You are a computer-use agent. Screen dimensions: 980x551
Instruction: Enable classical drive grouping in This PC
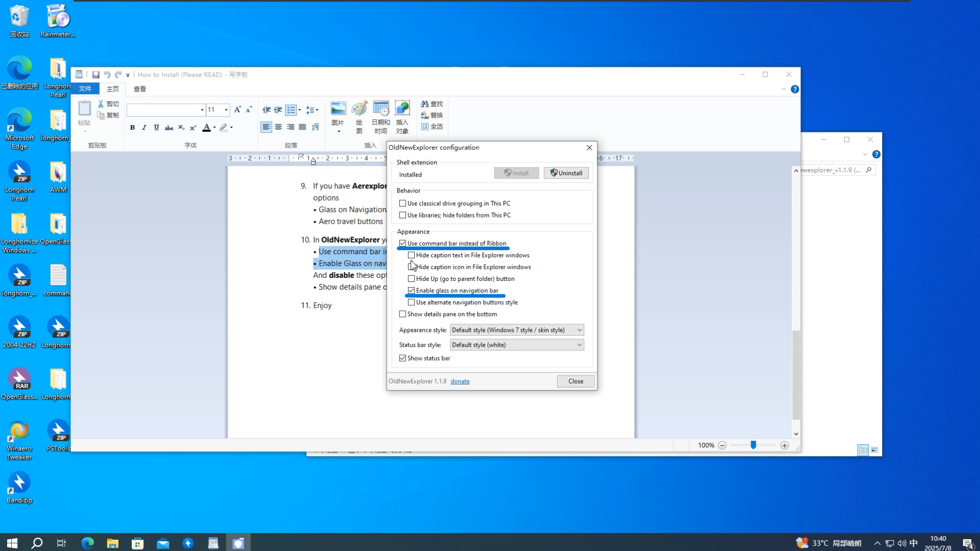(x=403, y=203)
